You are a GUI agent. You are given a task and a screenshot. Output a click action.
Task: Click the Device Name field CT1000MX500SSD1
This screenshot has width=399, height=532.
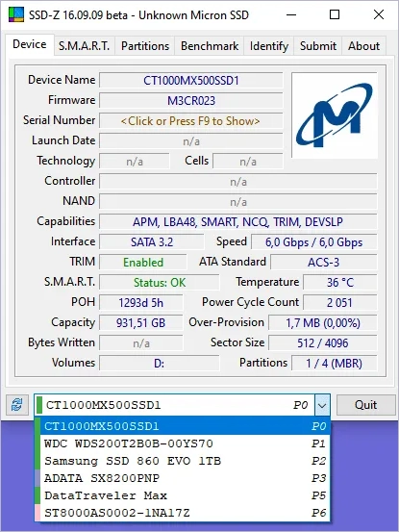(x=191, y=81)
